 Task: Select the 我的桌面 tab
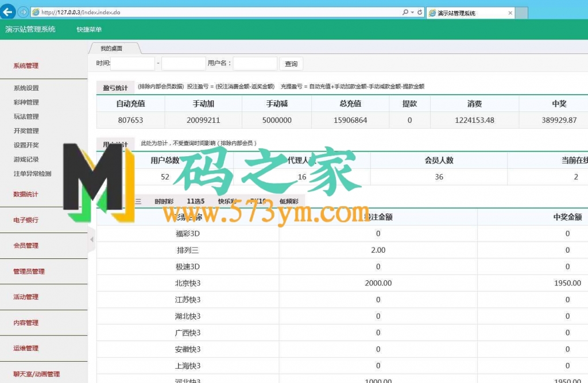(111, 48)
